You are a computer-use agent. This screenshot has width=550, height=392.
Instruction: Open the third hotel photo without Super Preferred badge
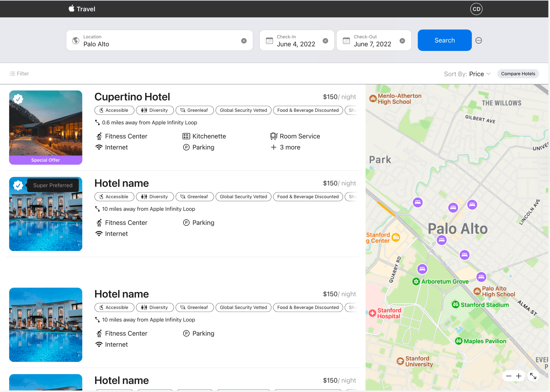click(x=46, y=325)
